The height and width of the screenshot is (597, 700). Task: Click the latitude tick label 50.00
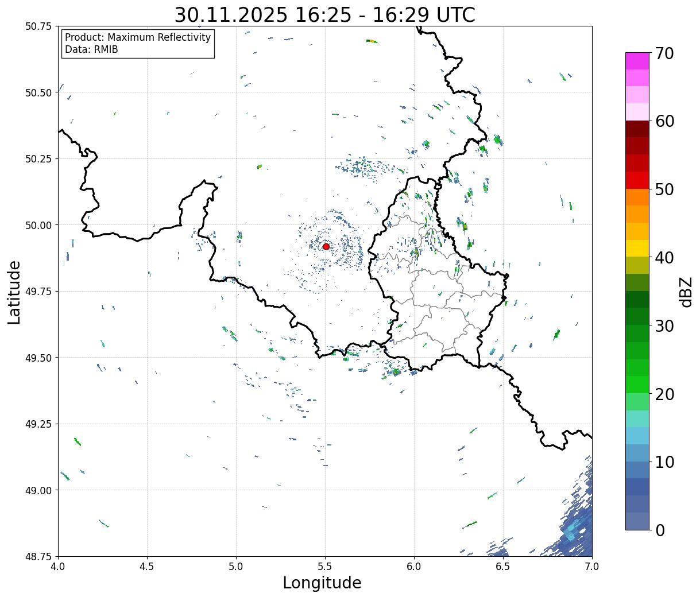[x=38, y=225]
